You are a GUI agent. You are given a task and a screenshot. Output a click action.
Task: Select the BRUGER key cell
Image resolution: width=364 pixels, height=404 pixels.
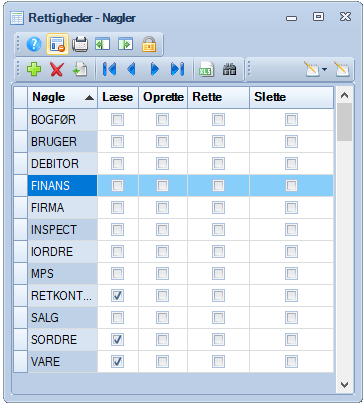pyautogui.click(x=62, y=141)
